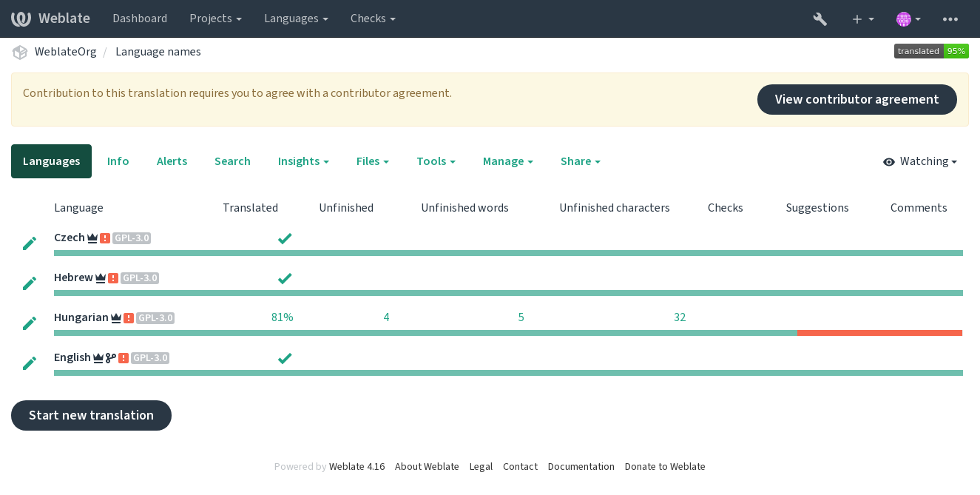
Task: Click the English progress bar
Action: click(x=508, y=373)
